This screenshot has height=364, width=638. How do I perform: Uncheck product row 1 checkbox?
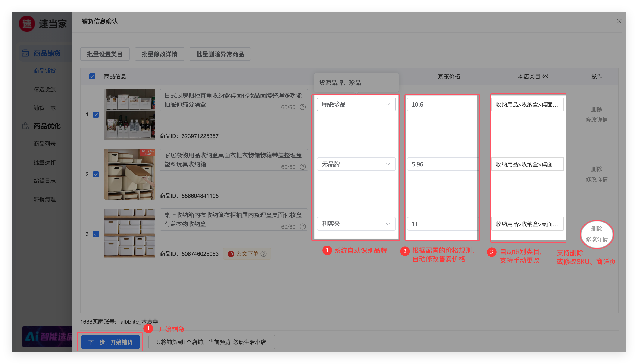[x=96, y=115]
